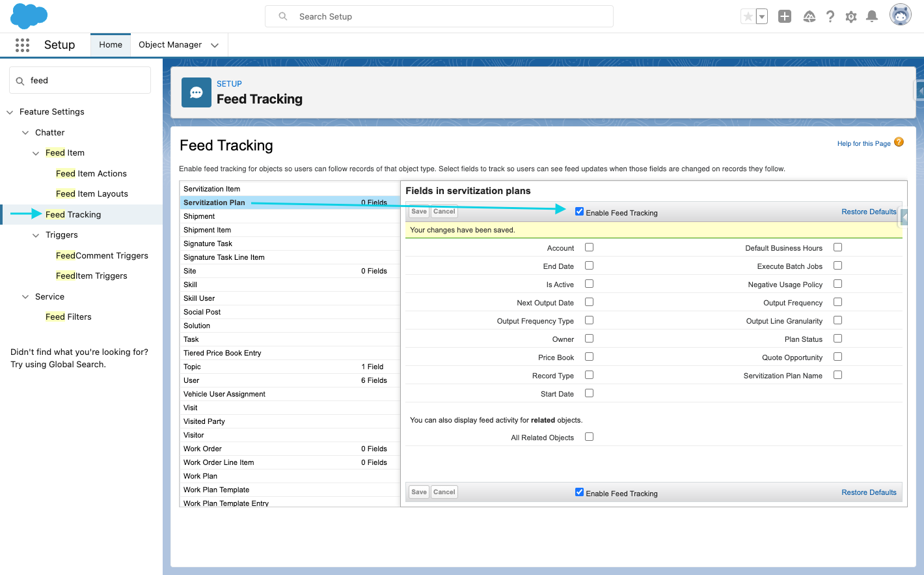
Task: Select Topic in object list
Action: 290,367
